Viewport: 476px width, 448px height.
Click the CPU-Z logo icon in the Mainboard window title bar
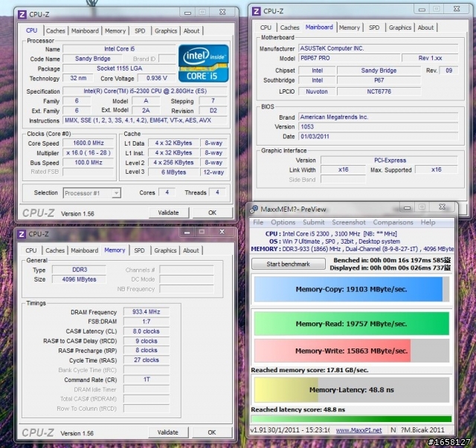pos(256,11)
